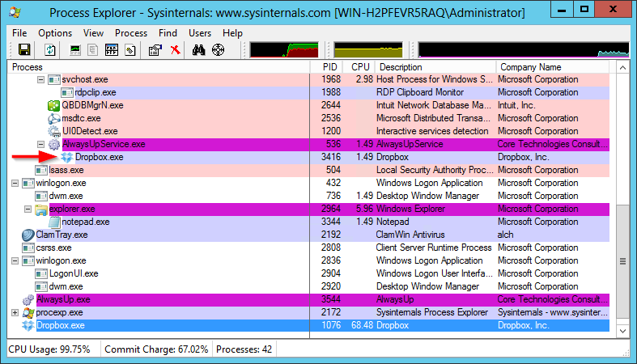
Task: Click the Processes: 42 status bar entry
Action: (244, 349)
